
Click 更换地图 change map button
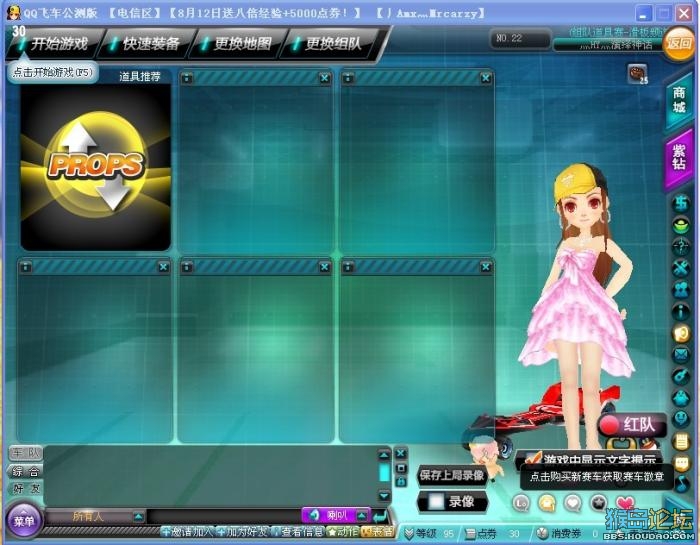pos(238,44)
